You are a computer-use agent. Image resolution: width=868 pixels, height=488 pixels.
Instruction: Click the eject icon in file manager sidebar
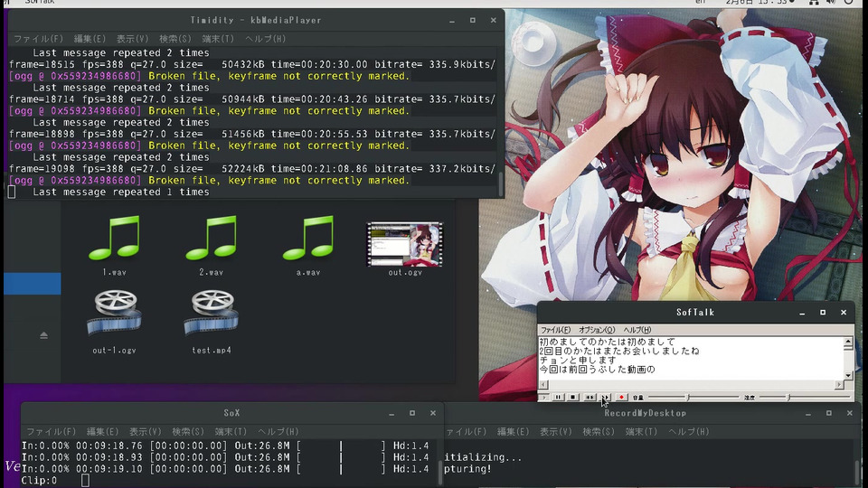point(43,335)
